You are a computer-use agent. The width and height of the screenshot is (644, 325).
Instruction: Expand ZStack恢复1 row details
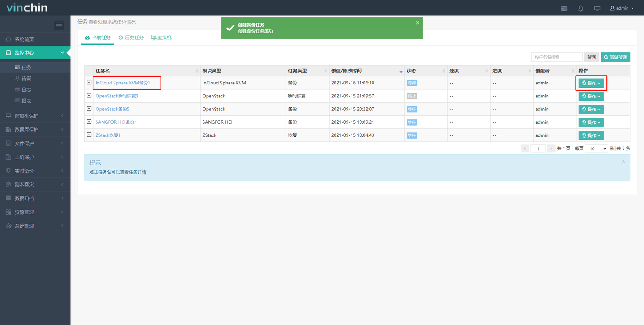(89, 135)
